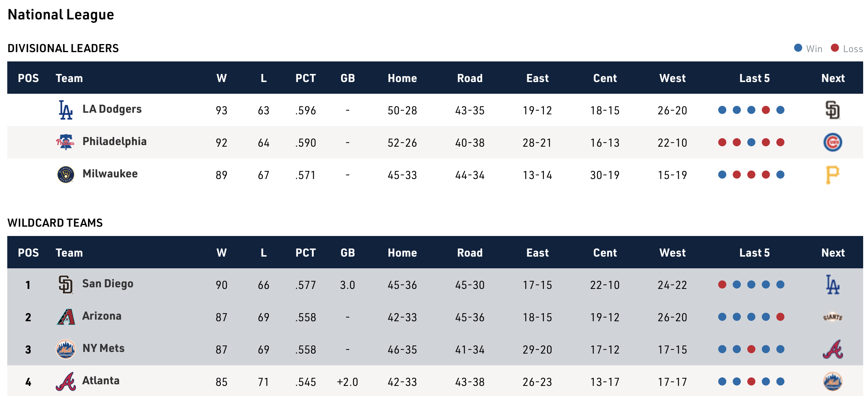Viewport: 868px width, 396px height.
Task: Click the Atlanta Braves logo in NY Mets row
Action: tap(832, 349)
